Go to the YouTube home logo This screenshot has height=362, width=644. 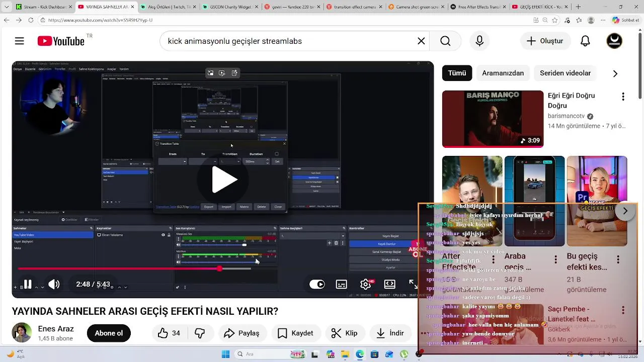pos(61,41)
